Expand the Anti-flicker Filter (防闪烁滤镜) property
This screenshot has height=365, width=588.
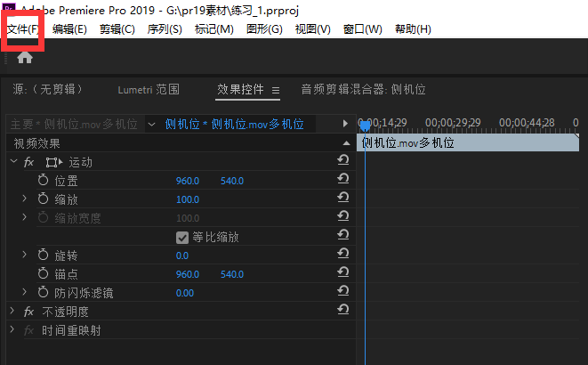point(24,292)
